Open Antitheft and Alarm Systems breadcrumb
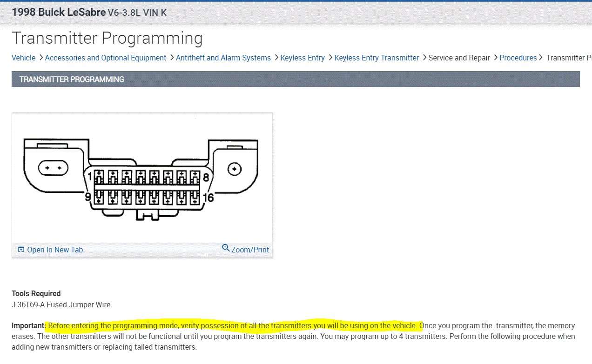This screenshot has width=592, height=364. click(223, 58)
